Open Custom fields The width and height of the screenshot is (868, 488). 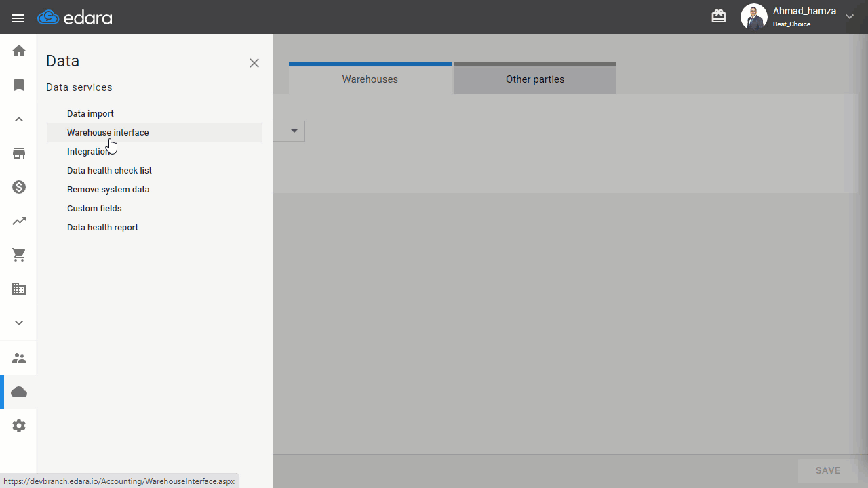click(94, 209)
